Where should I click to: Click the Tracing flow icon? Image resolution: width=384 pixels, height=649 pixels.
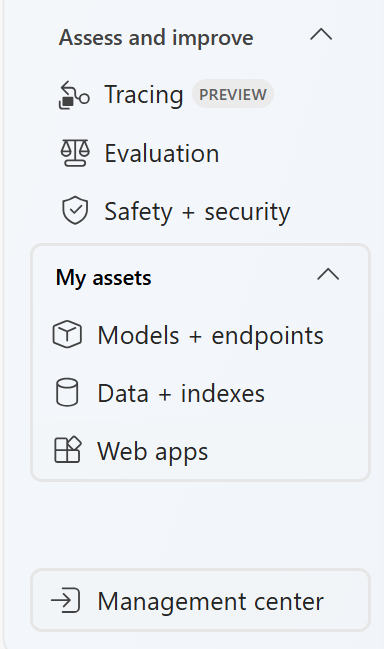74,95
